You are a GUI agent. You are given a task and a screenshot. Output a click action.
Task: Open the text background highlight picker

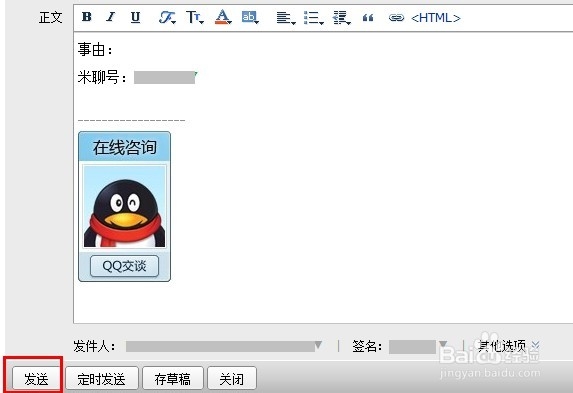pos(250,17)
